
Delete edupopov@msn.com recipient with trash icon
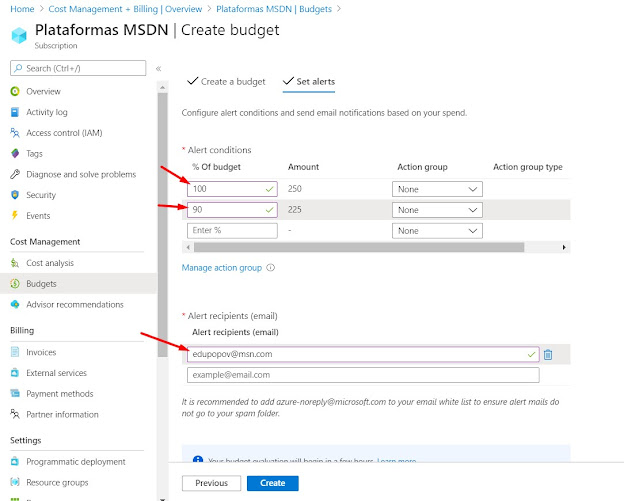548,355
